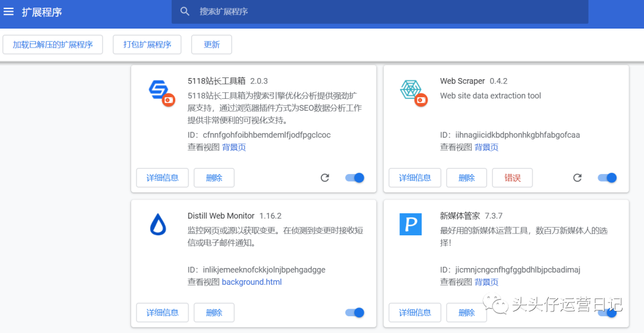Open 背景页 link for Web Scraper
The height and width of the screenshot is (333, 644).
click(x=487, y=147)
